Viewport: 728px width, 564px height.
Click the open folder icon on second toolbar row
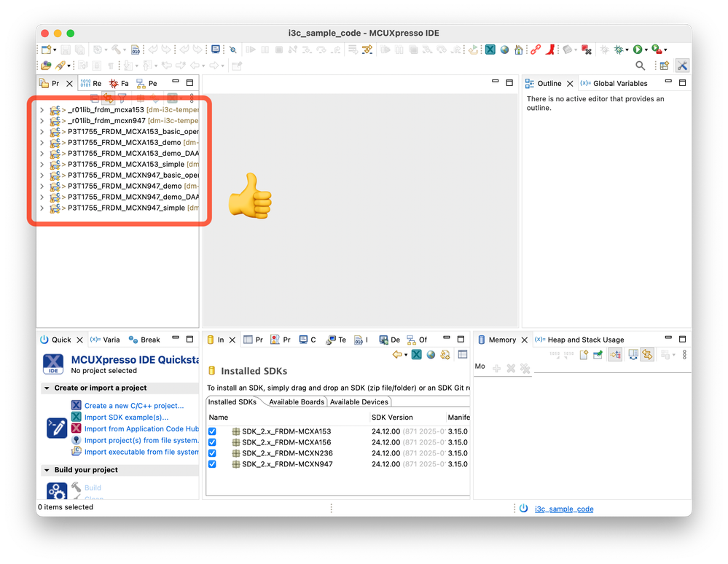click(x=46, y=66)
